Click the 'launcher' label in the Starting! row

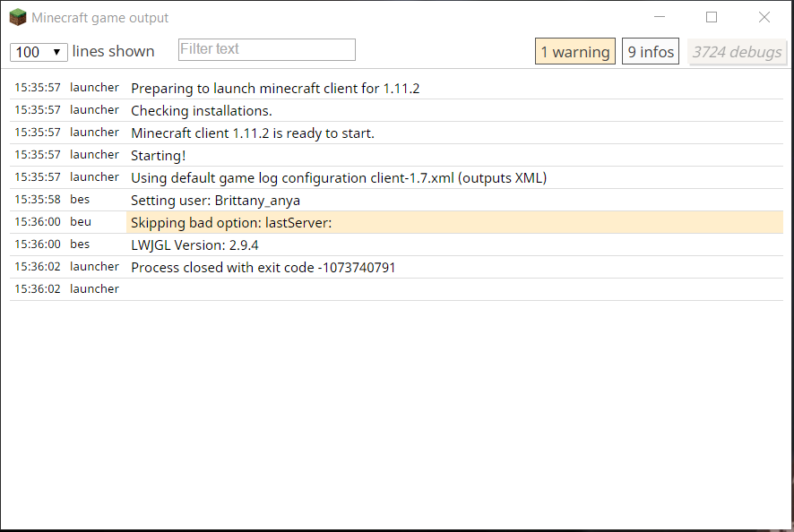pyautogui.click(x=94, y=154)
